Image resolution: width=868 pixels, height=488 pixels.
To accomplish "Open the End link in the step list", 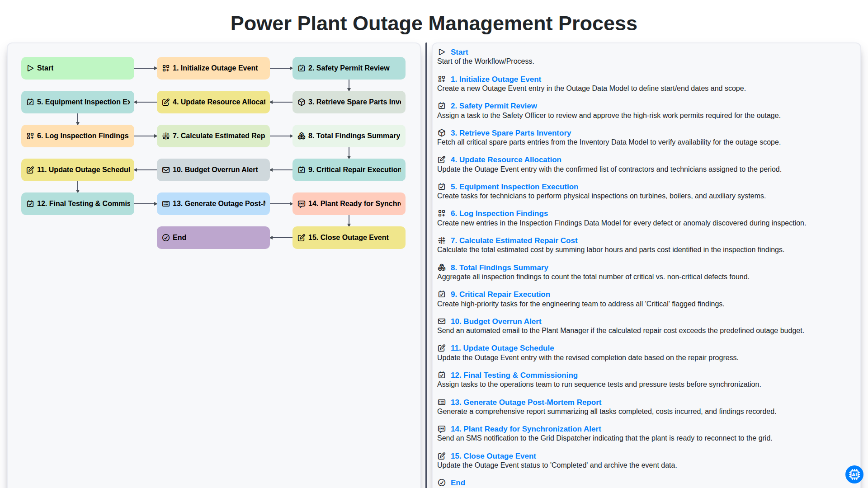I will pos(458,483).
